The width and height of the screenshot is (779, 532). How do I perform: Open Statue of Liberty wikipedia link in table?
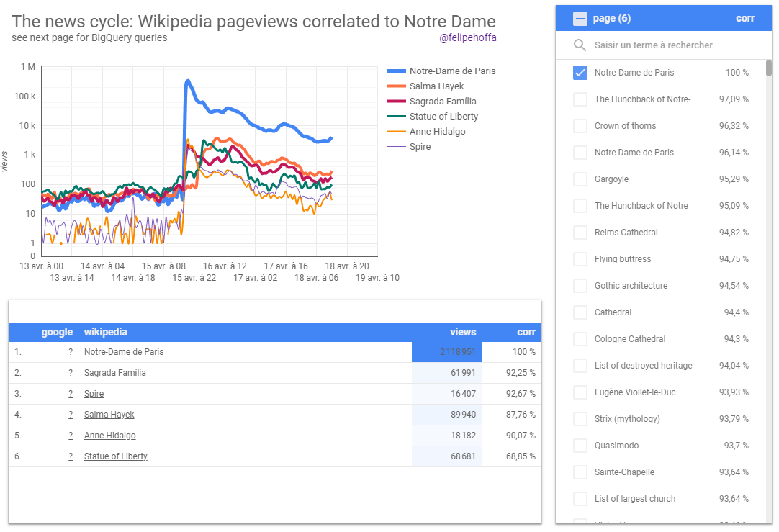pyautogui.click(x=116, y=456)
